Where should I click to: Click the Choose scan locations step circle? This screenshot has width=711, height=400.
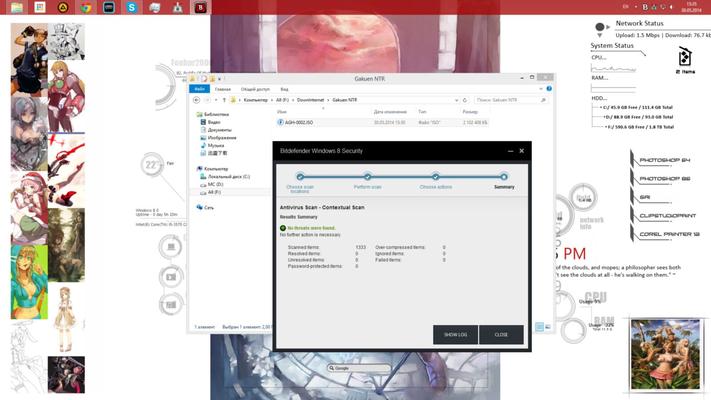pyautogui.click(x=300, y=176)
